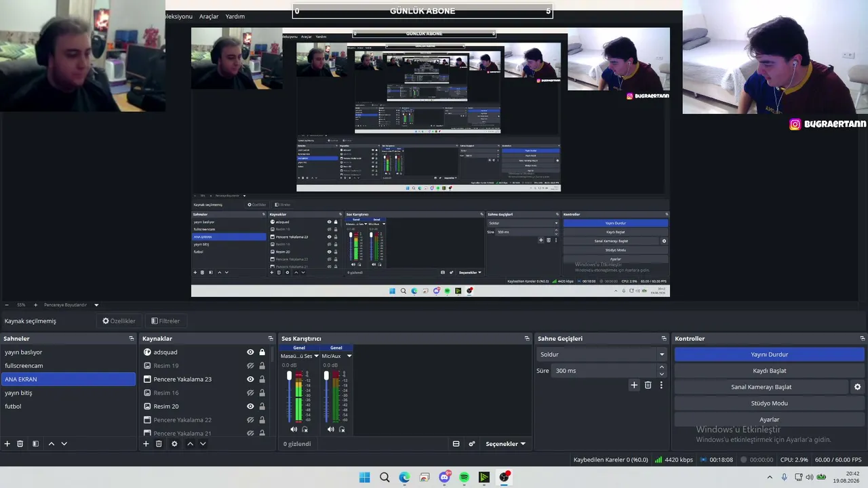Show hidden system tray icons chevron
Image resolution: width=868 pixels, height=488 pixels.
tap(770, 477)
